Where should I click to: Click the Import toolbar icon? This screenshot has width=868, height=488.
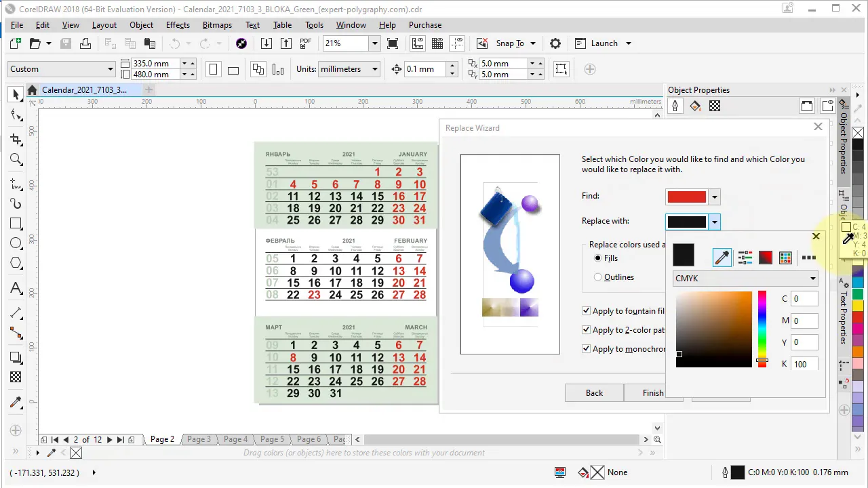tap(267, 43)
